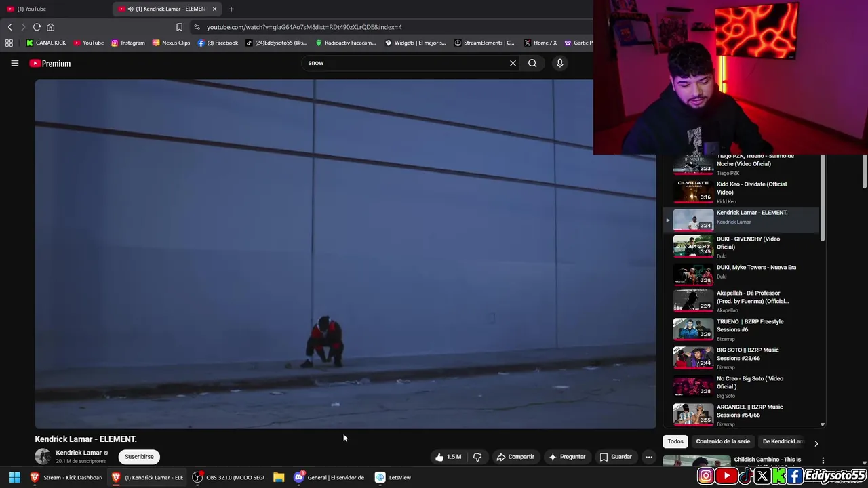
Task: Switch to Stream - Kick Dashboard taskbar window
Action: tap(66, 477)
